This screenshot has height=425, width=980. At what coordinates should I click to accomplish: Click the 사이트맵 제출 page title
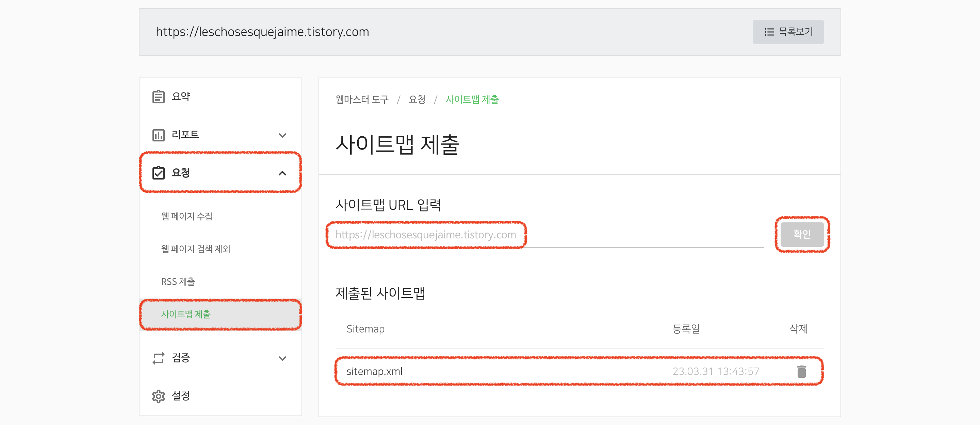(x=397, y=144)
